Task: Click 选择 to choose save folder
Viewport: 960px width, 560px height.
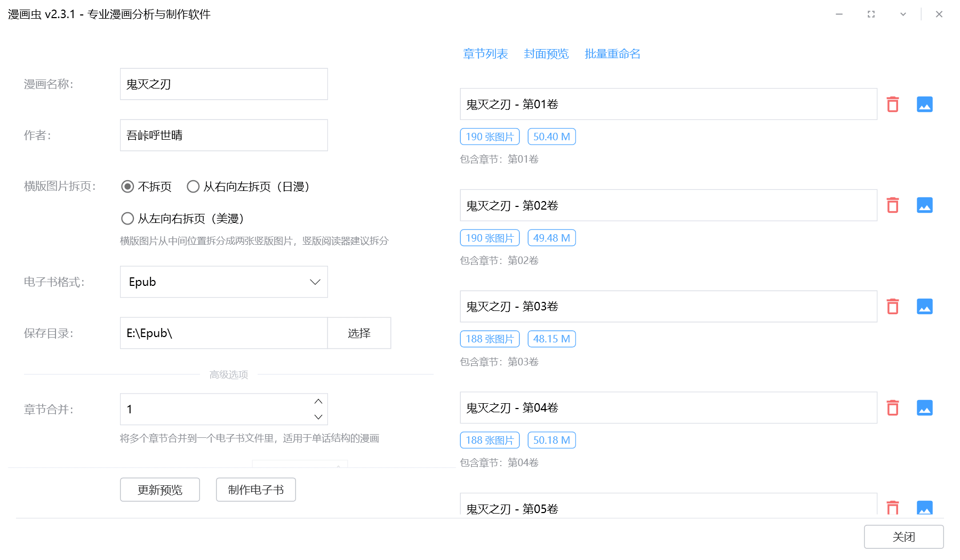Action: pyautogui.click(x=359, y=333)
